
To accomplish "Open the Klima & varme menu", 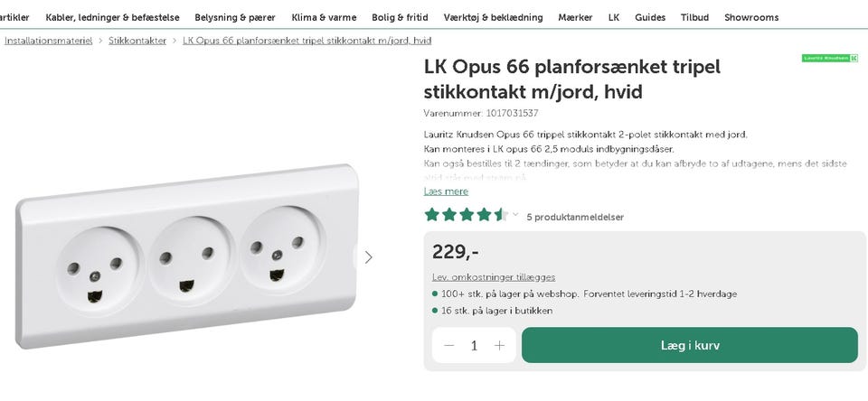I will point(324,17).
